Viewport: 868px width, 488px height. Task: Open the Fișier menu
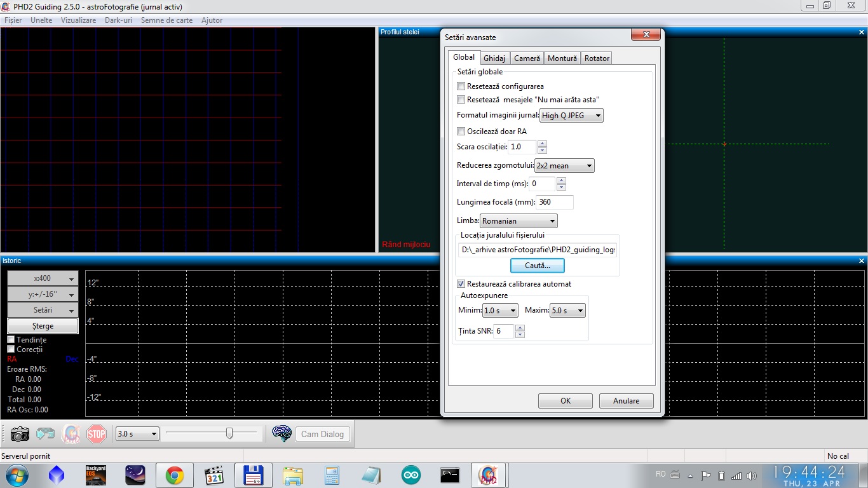point(13,20)
